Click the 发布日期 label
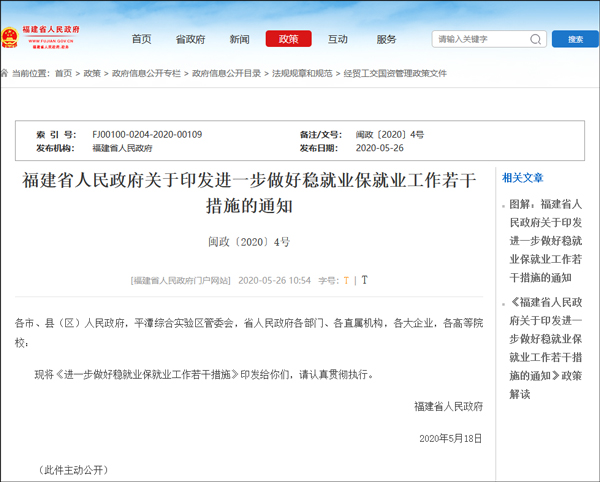Viewport: 600px width, 482px height. click(319, 148)
